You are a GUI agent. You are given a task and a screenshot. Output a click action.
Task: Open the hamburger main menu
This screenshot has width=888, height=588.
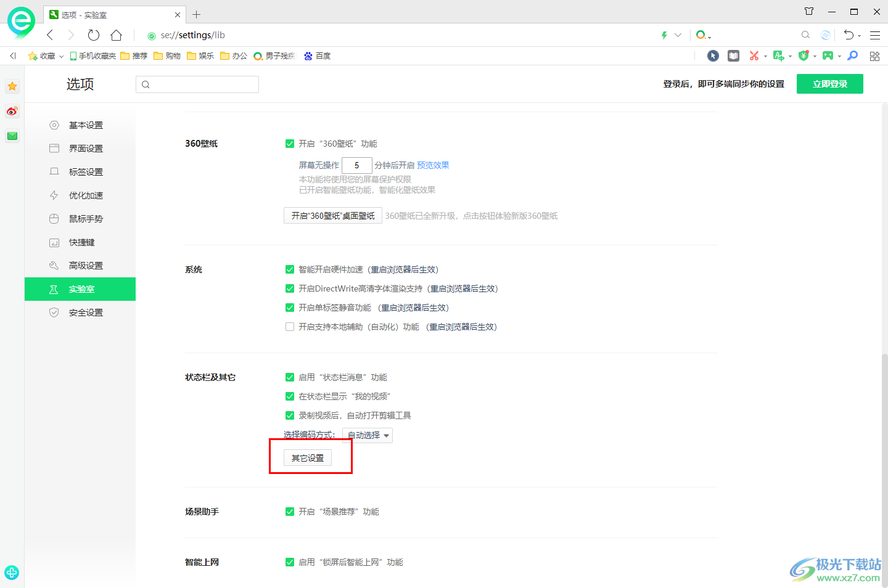875,35
